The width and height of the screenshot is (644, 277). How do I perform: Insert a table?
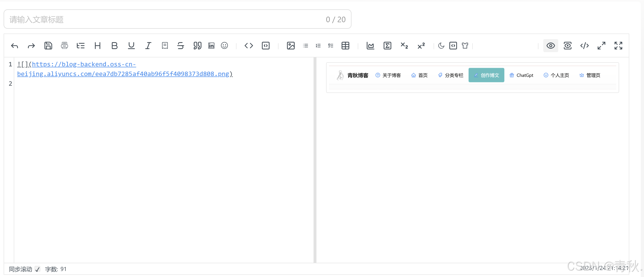[x=345, y=46]
